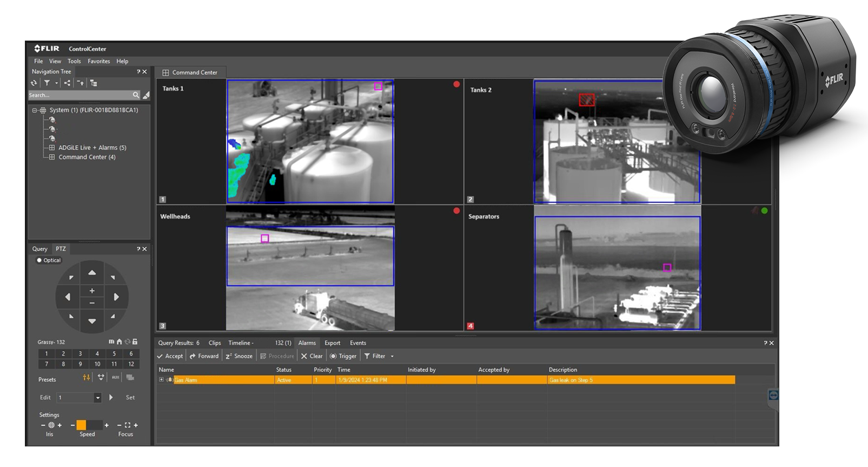Switch to the PTZ tab
The width and height of the screenshot is (868, 467).
[61, 249]
